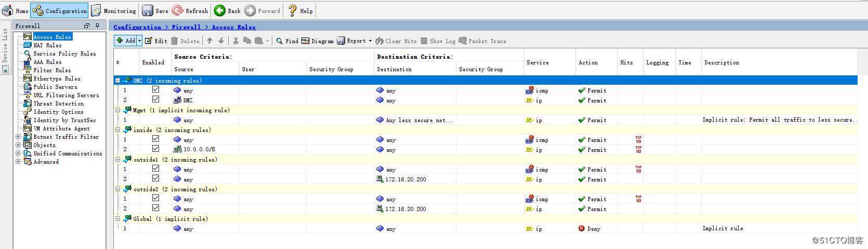Screen dimensions: 868x249
Task: Toggle Enabled checkbox for outside1 rule 1
Action: coord(155,168)
